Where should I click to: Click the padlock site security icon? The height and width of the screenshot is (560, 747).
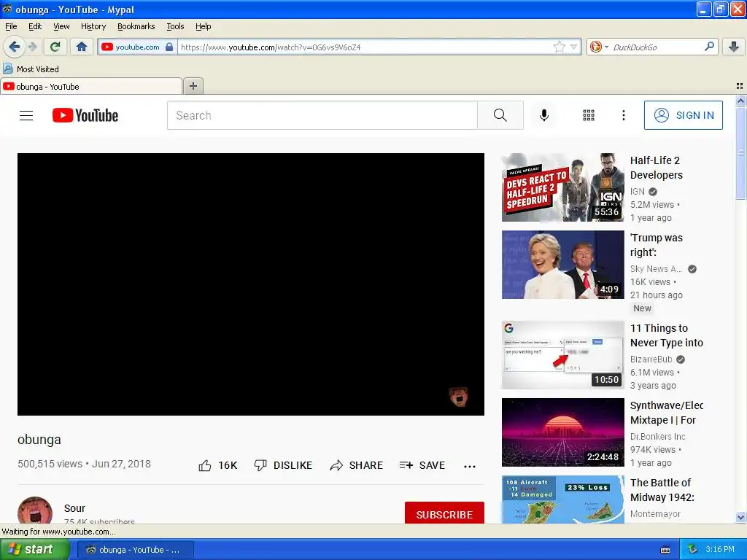[169, 47]
